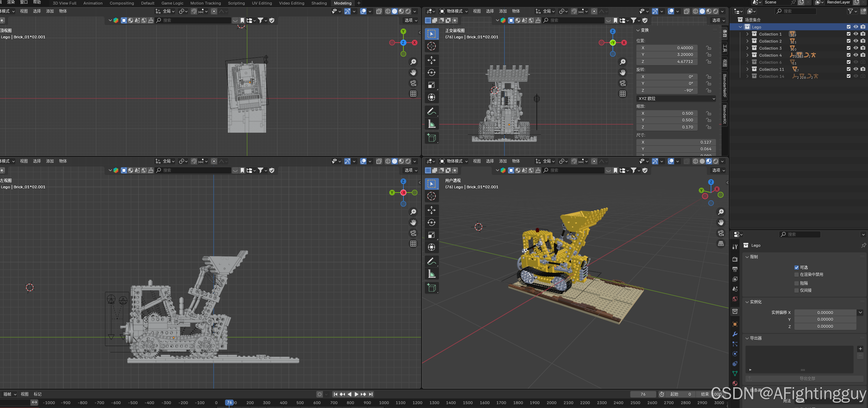Open Modifier properties wrench tab
The width and height of the screenshot is (868, 408).
click(735, 334)
